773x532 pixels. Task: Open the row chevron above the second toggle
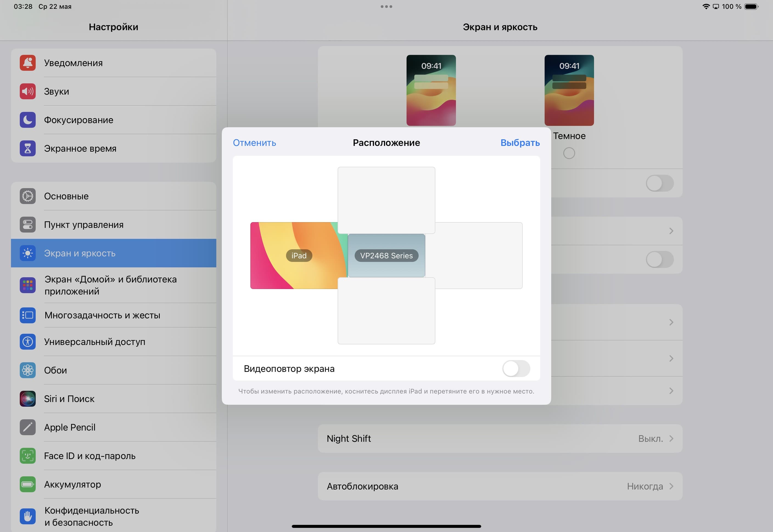(x=671, y=231)
